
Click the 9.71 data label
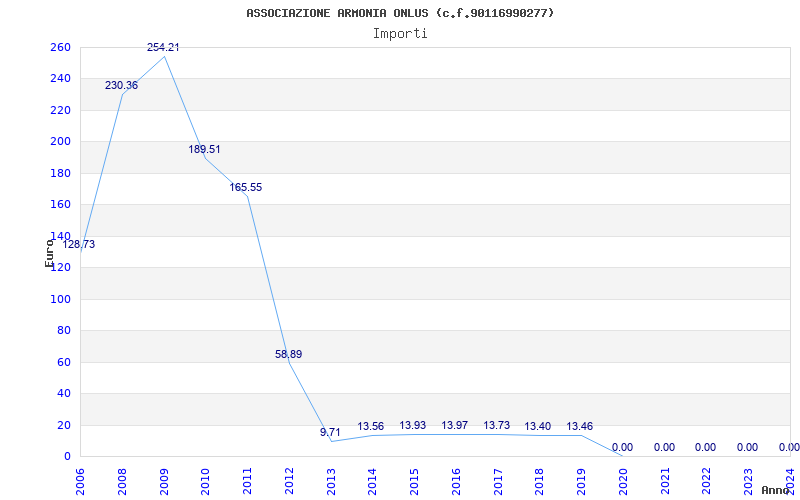330,432
